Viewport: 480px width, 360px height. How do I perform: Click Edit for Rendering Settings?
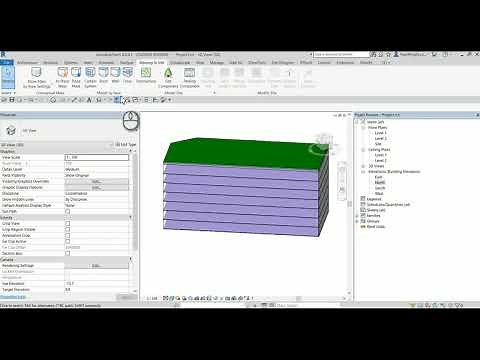point(96,265)
